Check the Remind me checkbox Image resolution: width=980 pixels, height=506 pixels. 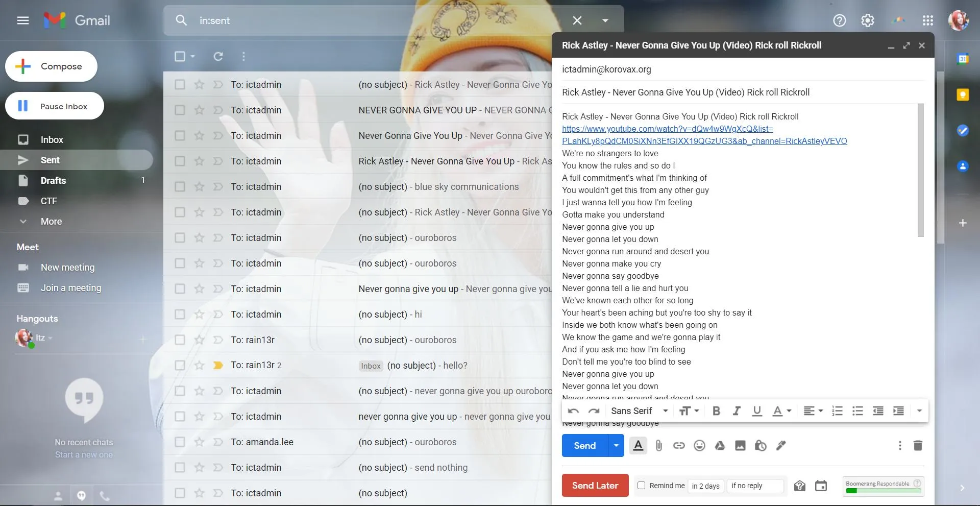click(x=642, y=486)
